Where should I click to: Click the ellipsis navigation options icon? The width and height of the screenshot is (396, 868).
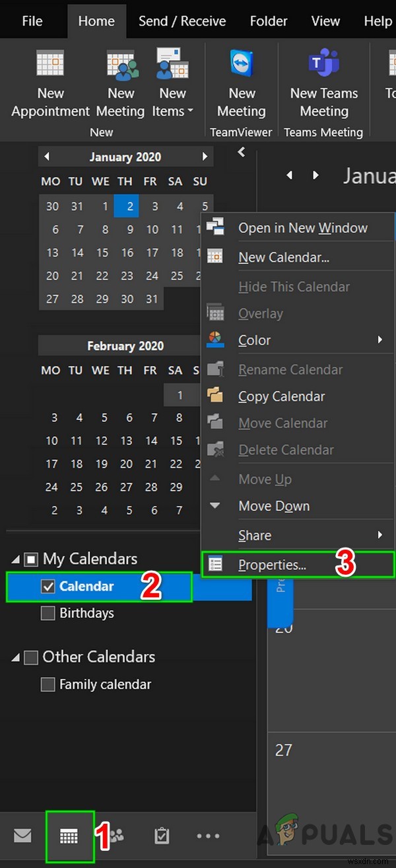(208, 836)
